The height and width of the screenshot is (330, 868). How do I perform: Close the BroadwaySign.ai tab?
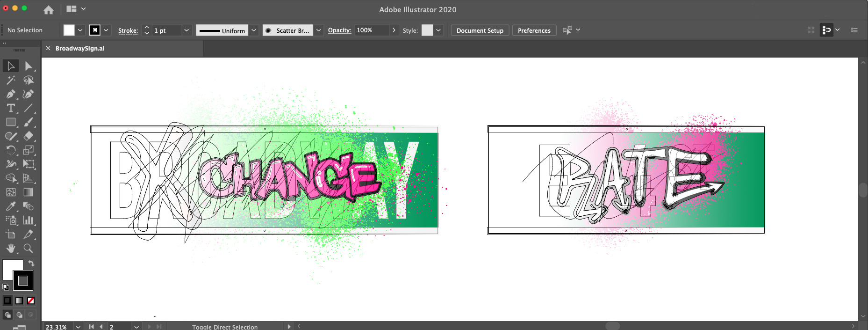pyautogui.click(x=48, y=48)
